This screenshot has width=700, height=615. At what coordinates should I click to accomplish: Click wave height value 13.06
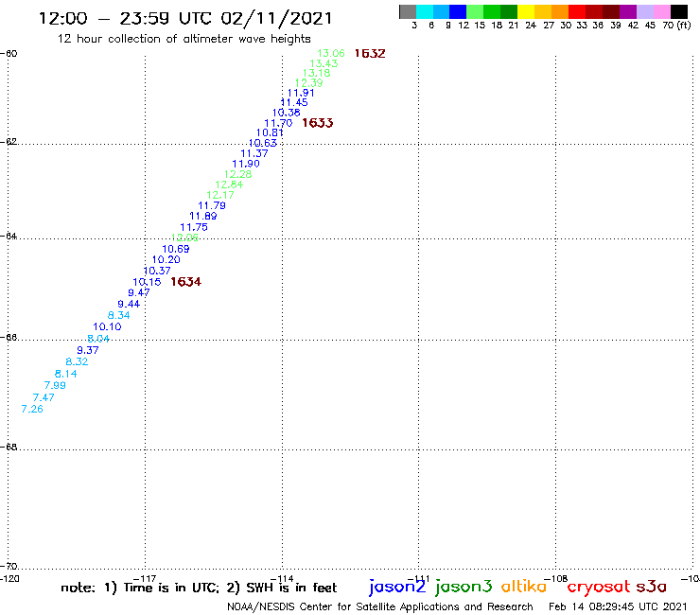coord(331,53)
